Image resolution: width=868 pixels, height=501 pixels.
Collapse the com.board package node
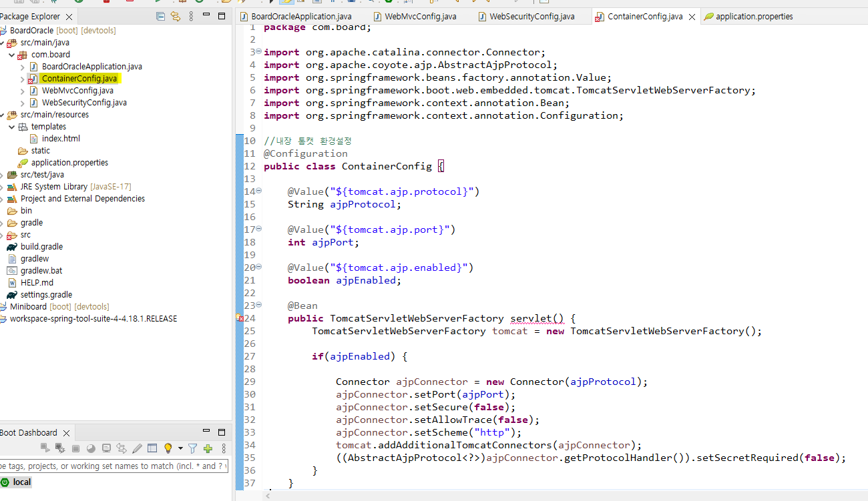coord(12,55)
